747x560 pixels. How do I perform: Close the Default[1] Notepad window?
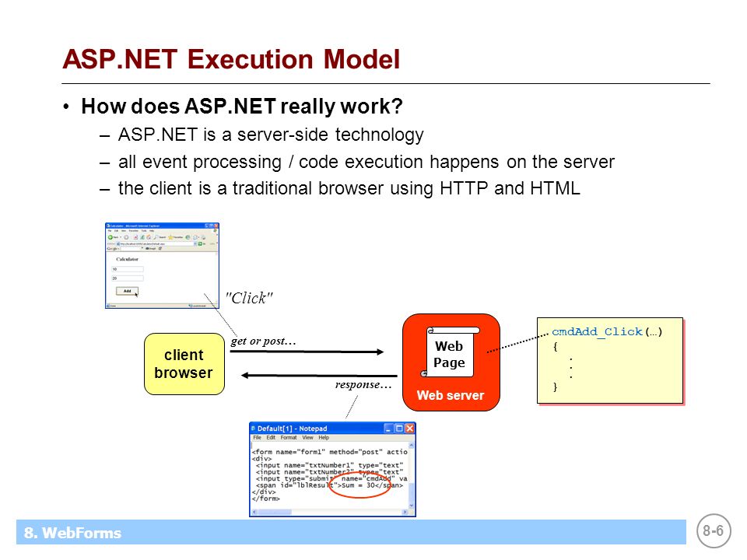coord(410,429)
